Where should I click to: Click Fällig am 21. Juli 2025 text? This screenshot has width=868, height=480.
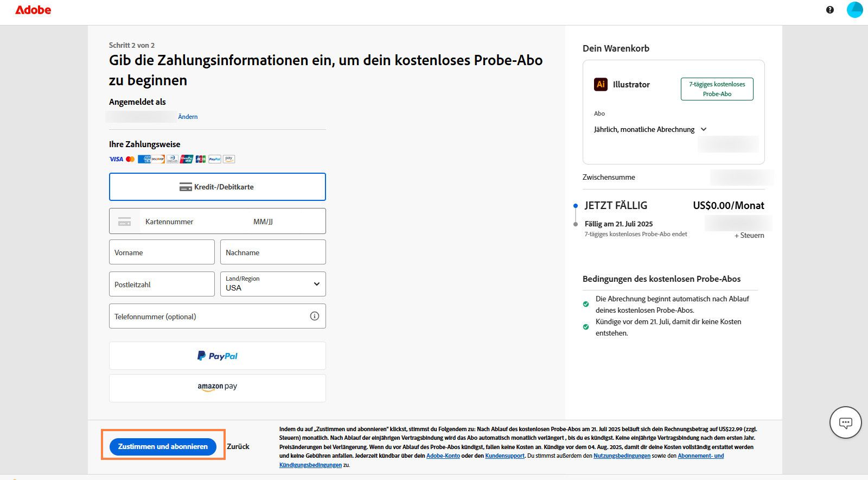pos(618,224)
